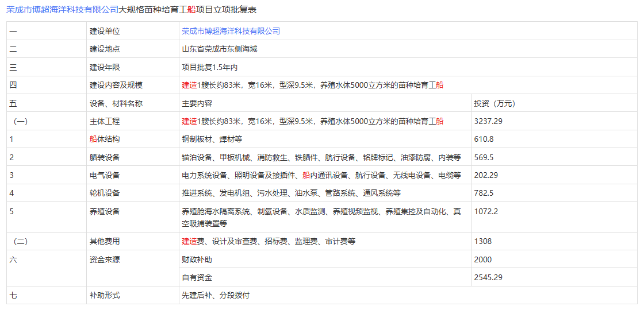The height and width of the screenshot is (310, 644).
Task: Select the 舾装设备 cell
Action: click(133, 157)
